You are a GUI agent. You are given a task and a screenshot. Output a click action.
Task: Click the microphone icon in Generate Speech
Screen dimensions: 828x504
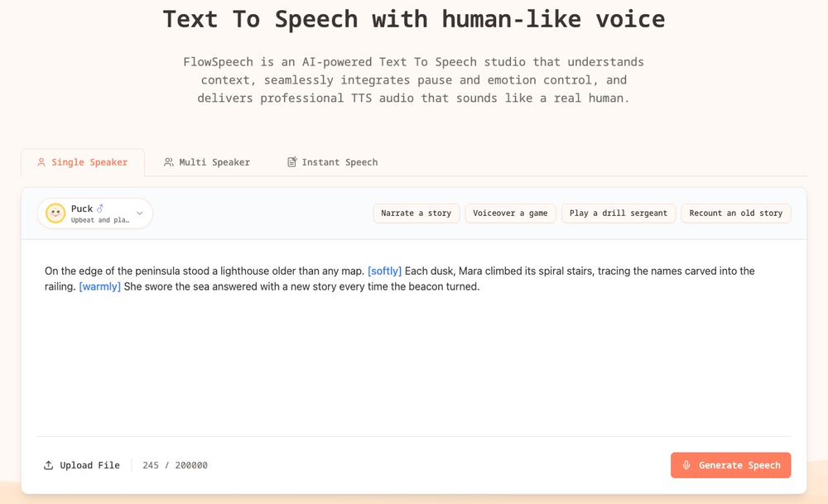pyautogui.click(x=686, y=465)
